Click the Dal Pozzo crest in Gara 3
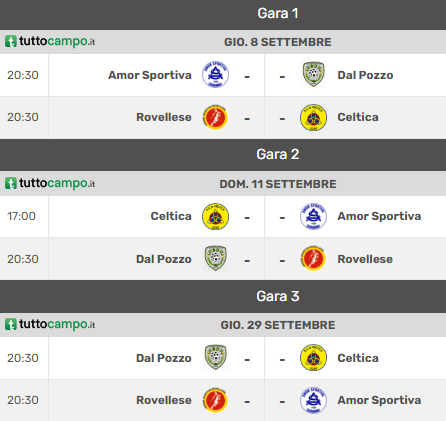446x421 pixels. point(215,358)
